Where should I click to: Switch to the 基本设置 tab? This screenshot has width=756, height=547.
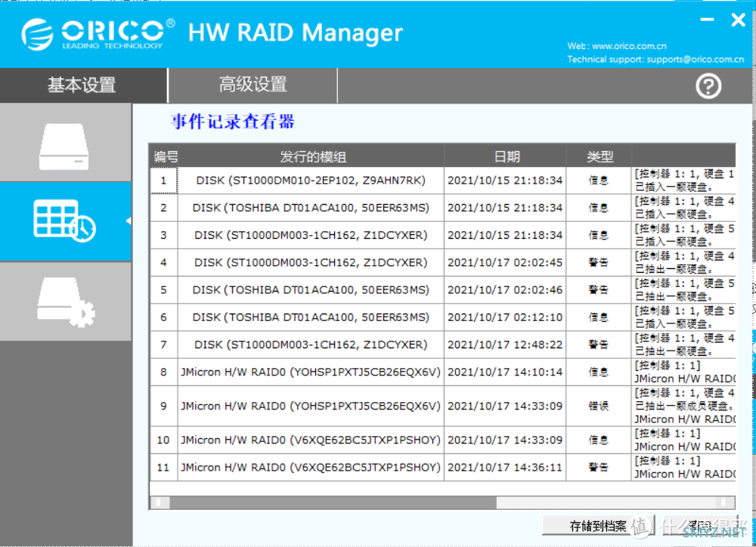(x=83, y=85)
